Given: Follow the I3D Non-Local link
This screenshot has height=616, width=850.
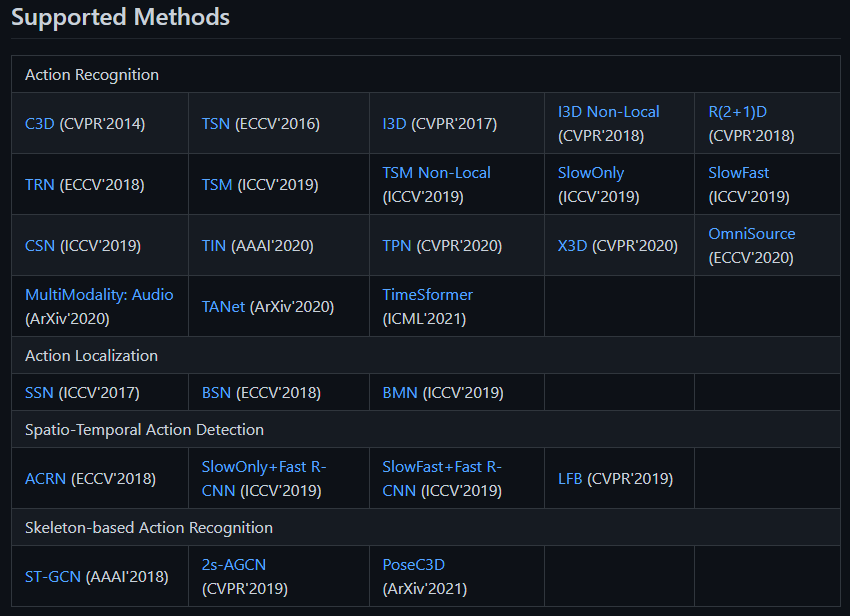Looking at the screenshot, I should tap(608, 112).
